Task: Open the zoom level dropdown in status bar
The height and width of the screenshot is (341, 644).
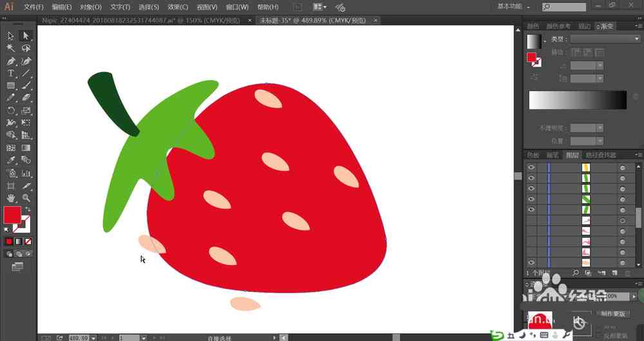Action: pos(93,338)
